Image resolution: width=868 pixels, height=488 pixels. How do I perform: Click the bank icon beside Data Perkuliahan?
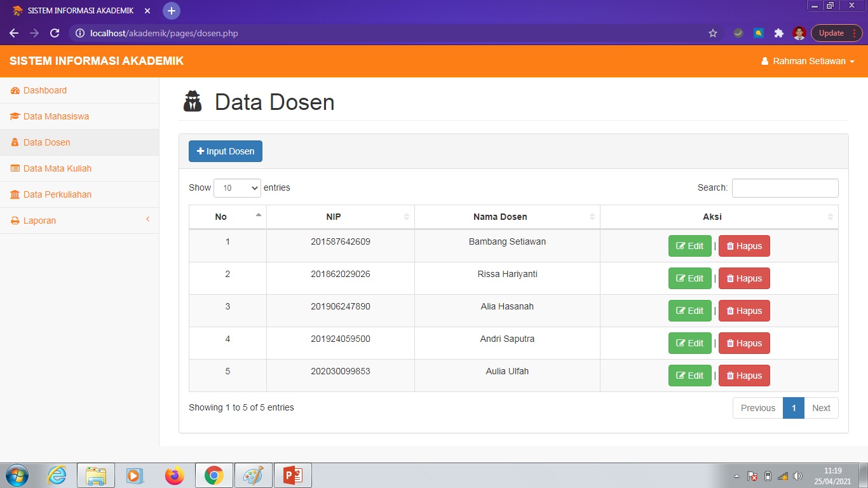(x=15, y=194)
